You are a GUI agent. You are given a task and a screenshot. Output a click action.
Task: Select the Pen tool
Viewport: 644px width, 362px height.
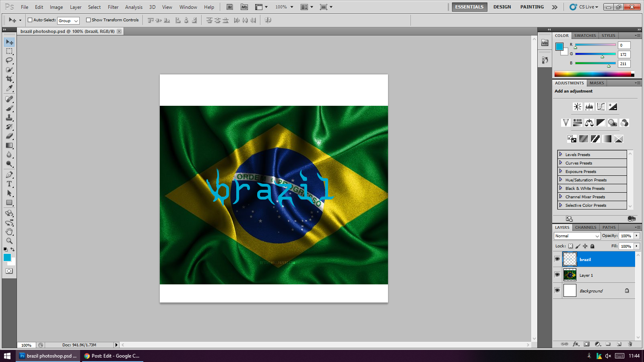(x=9, y=175)
